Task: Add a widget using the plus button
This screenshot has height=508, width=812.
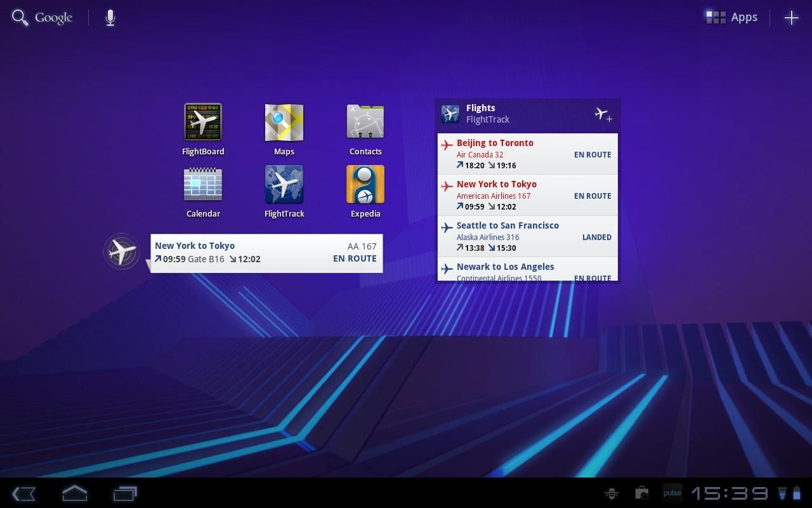Action: click(791, 17)
